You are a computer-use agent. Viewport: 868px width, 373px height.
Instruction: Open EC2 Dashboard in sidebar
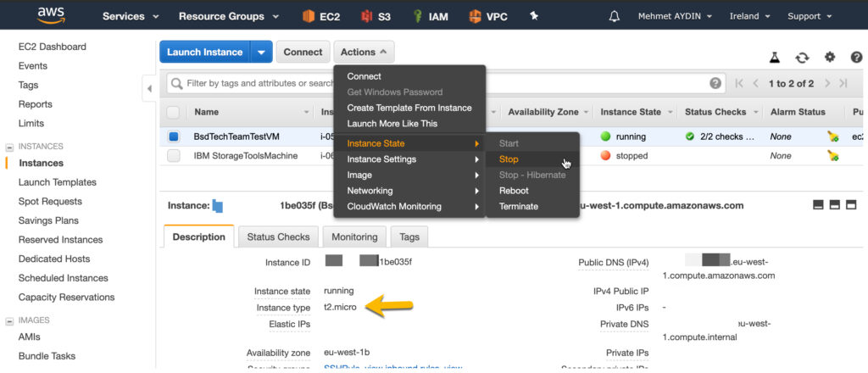[x=53, y=47]
